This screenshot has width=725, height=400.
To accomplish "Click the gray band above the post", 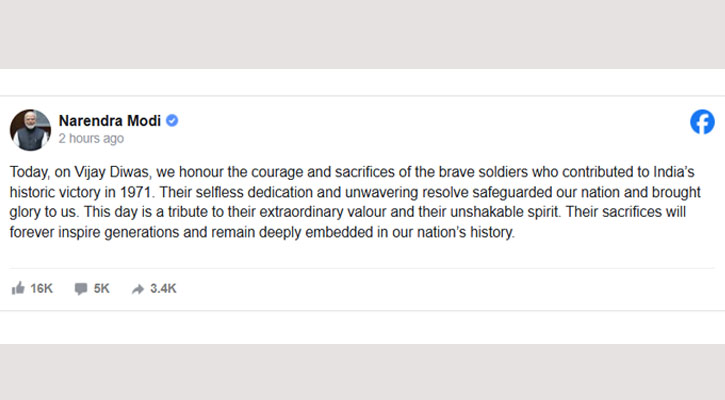I will coord(360,35).
